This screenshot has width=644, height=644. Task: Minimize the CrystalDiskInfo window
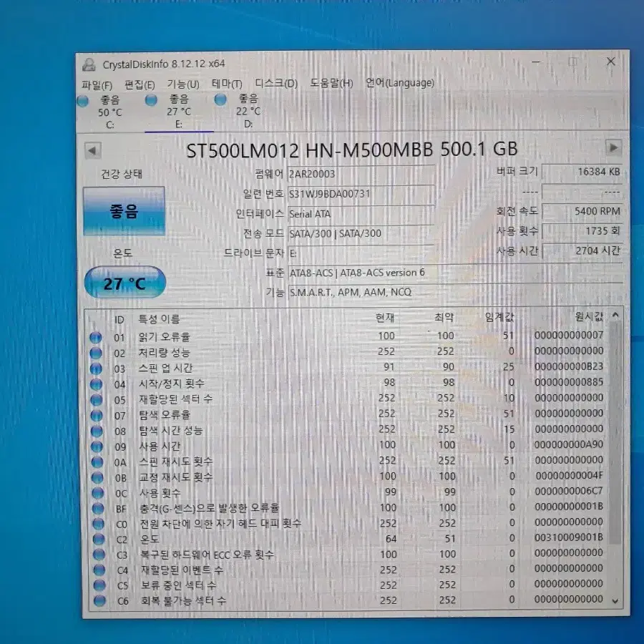pyautogui.click(x=536, y=62)
